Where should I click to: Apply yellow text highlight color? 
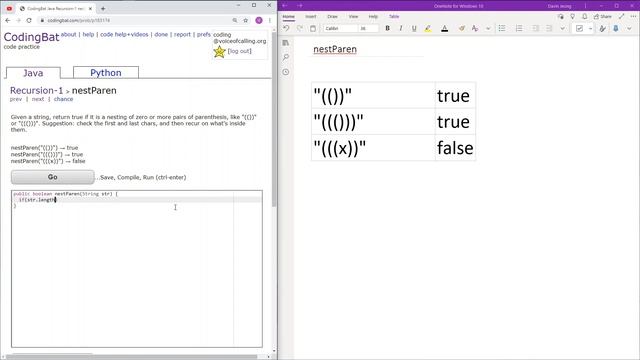tap(428, 29)
